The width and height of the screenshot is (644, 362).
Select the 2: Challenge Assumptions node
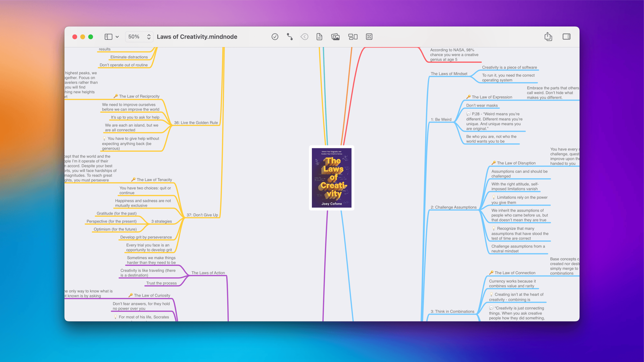(x=453, y=207)
